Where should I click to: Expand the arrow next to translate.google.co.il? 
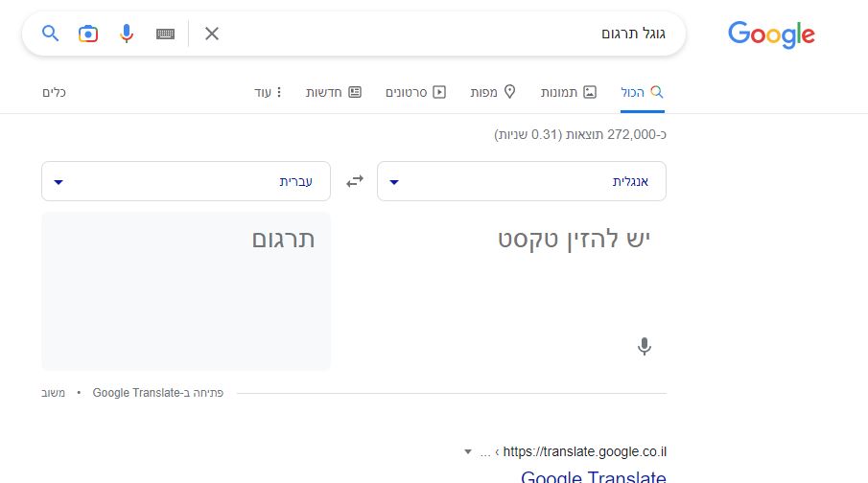[468, 452]
